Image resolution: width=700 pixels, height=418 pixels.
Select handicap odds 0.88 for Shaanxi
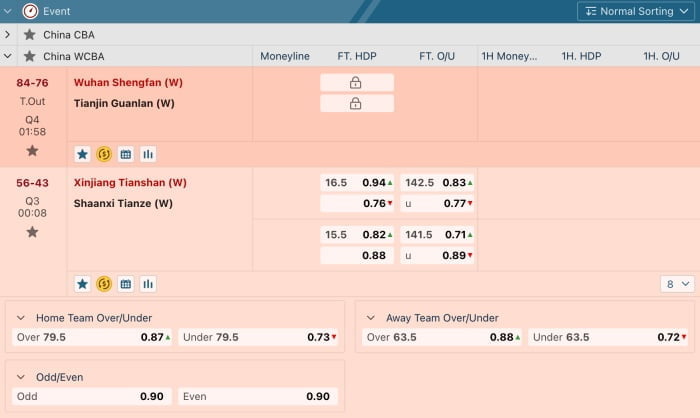click(x=357, y=255)
